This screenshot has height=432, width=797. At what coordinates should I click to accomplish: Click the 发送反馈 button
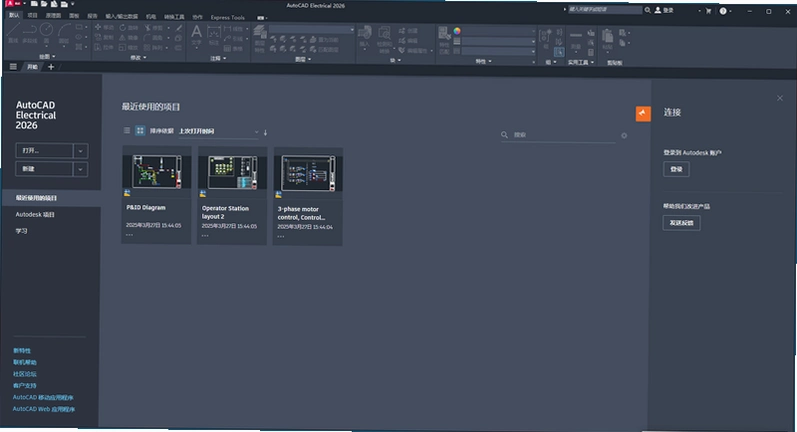tap(682, 223)
